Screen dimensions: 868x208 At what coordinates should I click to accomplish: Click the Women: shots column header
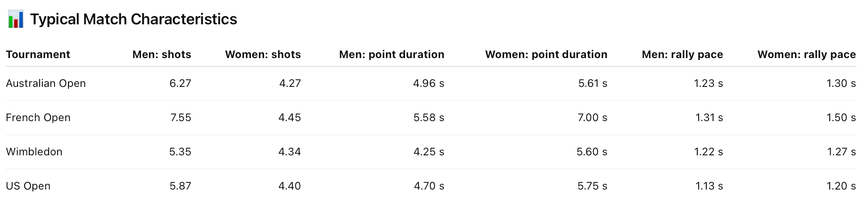point(263,54)
